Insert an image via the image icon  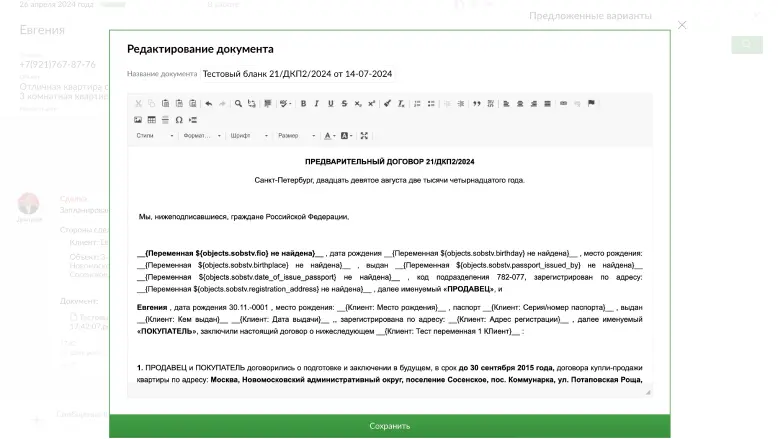(138, 120)
